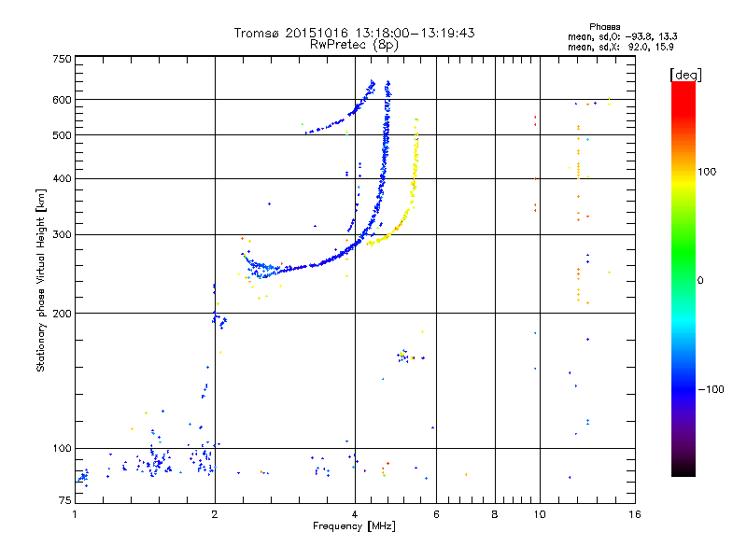Click the x-axis '16' tick label
Screen dimensions: 747x560
click(635, 515)
